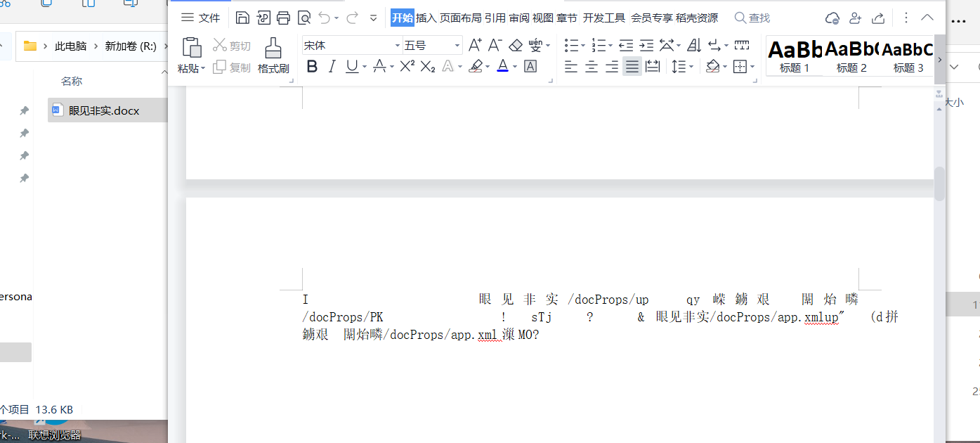Switch to the 页面布局 (Page Layout) tab
This screenshot has width=980, height=443.
(x=460, y=18)
